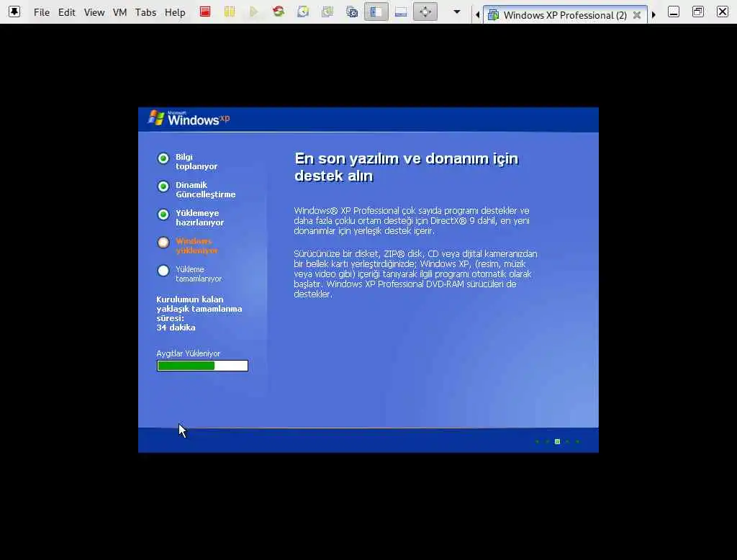Open the Edit menu
The image size is (737, 560).
[x=66, y=12]
